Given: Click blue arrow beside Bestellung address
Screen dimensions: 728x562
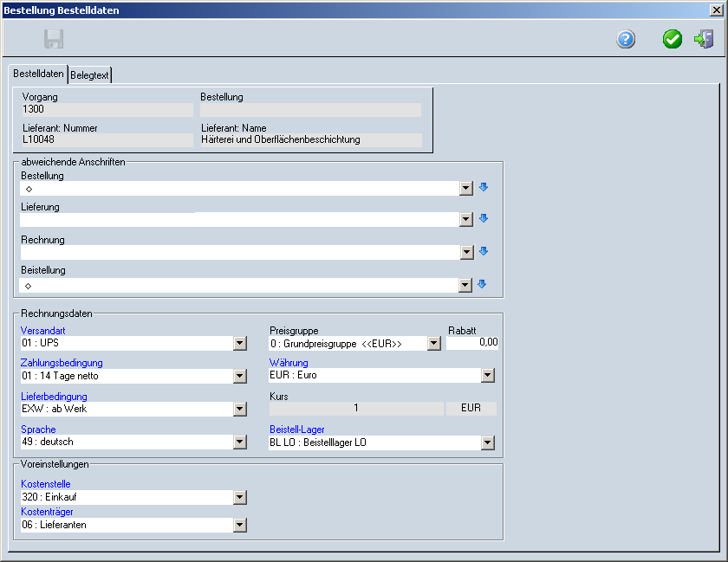Looking at the screenshot, I should (x=484, y=187).
